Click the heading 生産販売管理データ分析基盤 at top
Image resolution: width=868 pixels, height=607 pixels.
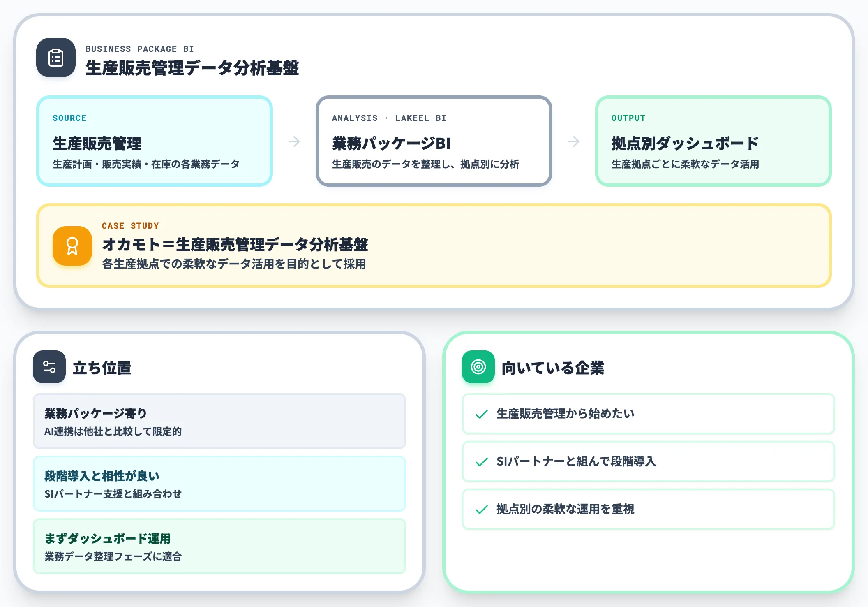coord(192,68)
